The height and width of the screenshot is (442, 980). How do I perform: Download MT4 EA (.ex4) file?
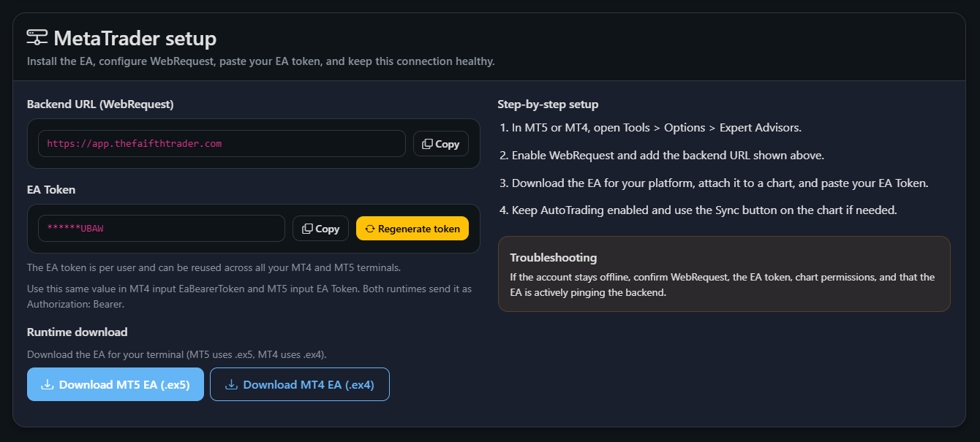point(300,384)
